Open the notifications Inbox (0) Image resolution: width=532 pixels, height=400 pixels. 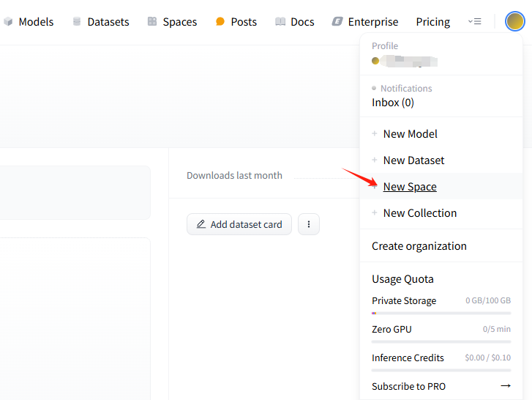(x=393, y=103)
